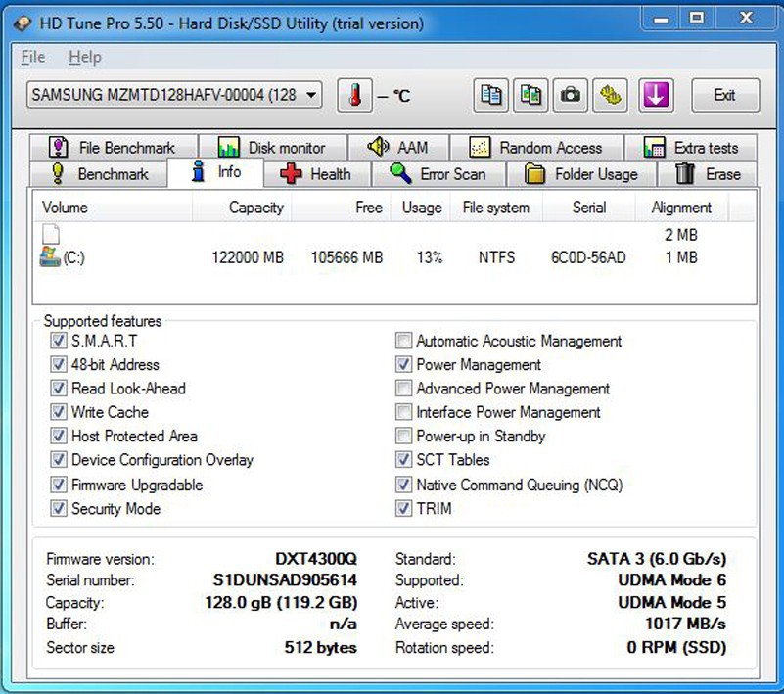Switch to the Health tab

316,174
